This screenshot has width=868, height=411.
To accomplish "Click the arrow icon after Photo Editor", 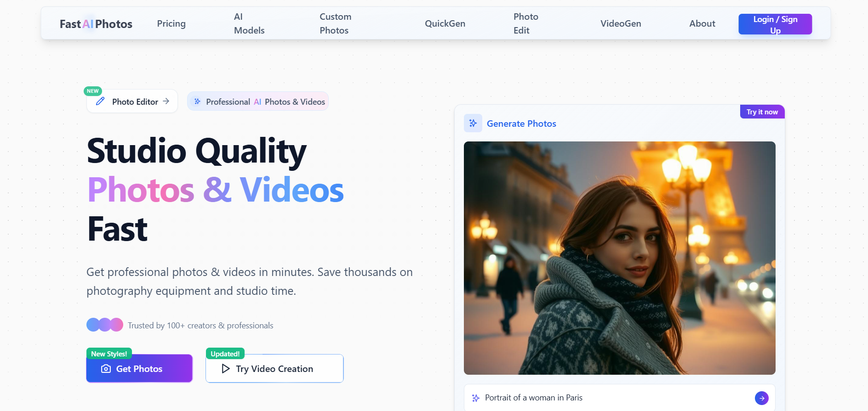I will [166, 101].
